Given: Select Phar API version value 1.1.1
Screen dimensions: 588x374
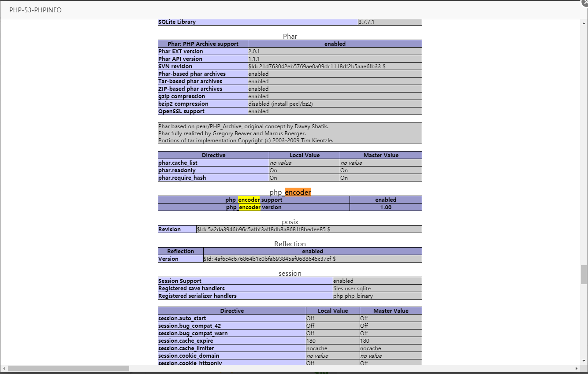Looking at the screenshot, I should (x=254, y=59).
